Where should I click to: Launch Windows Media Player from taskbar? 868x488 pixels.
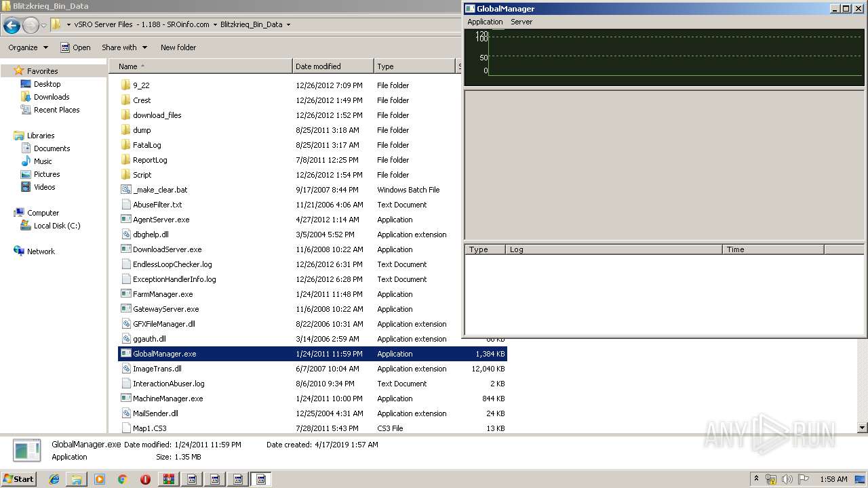click(x=100, y=479)
